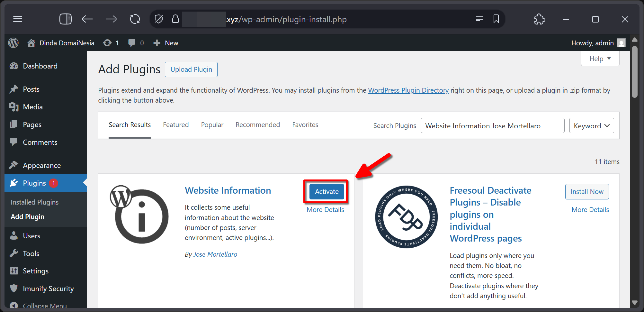Activate the Website Information plugin

pos(326,192)
